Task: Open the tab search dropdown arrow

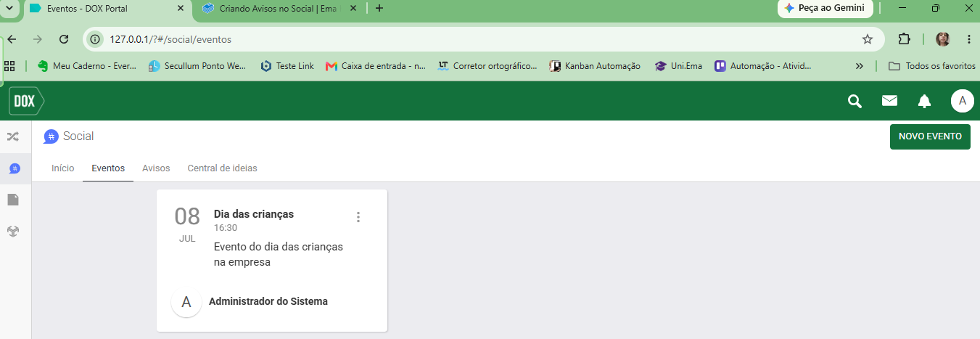Action: (9, 9)
